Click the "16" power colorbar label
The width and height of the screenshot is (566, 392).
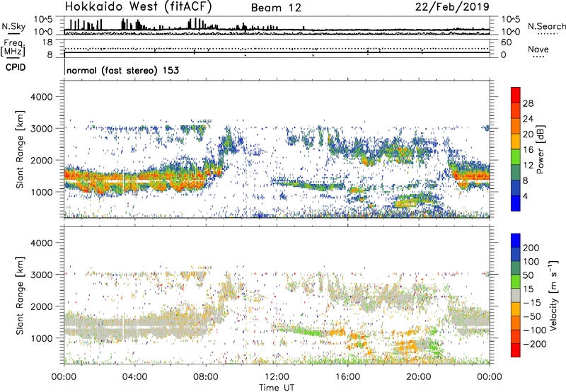tap(528, 150)
